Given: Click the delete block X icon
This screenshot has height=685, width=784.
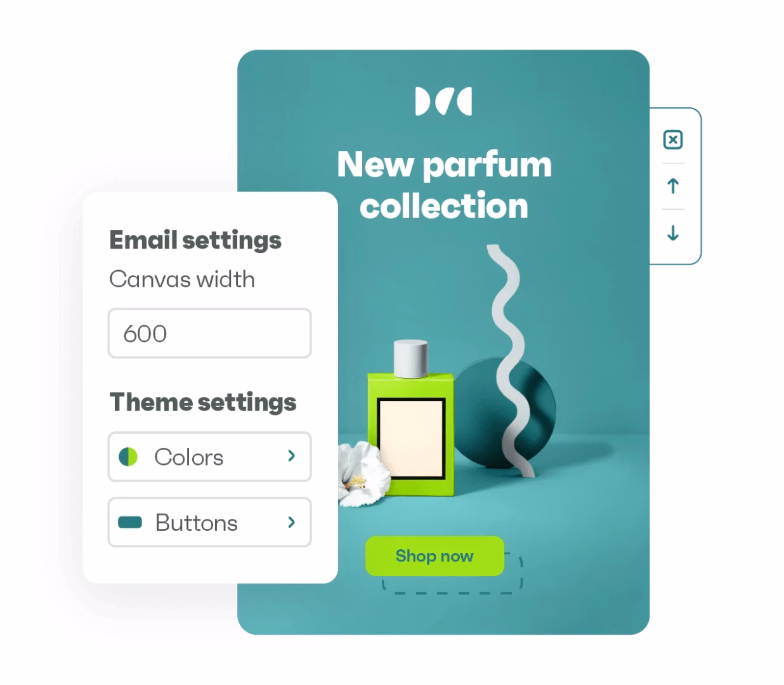Looking at the screenshot, I should tap(672, 140).
